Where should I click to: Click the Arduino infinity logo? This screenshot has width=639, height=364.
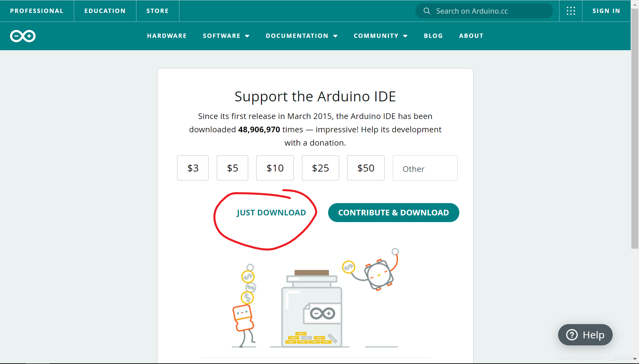(x=23, y=36)
